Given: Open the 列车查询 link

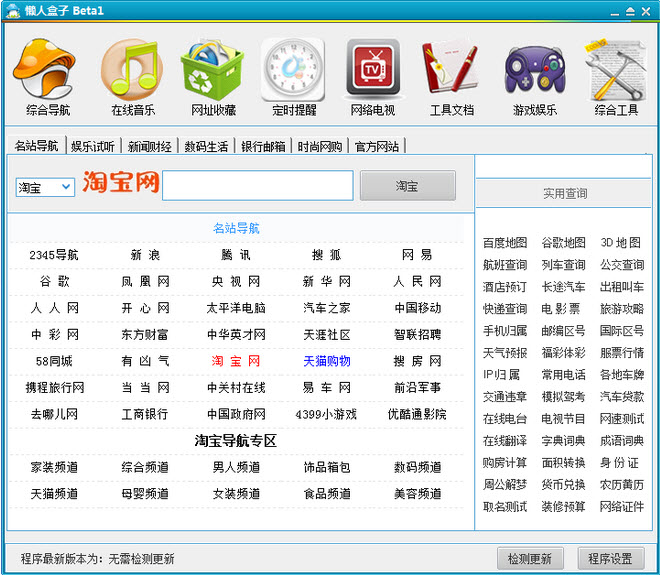Looking at the screenshot, I should coord(563,264).
